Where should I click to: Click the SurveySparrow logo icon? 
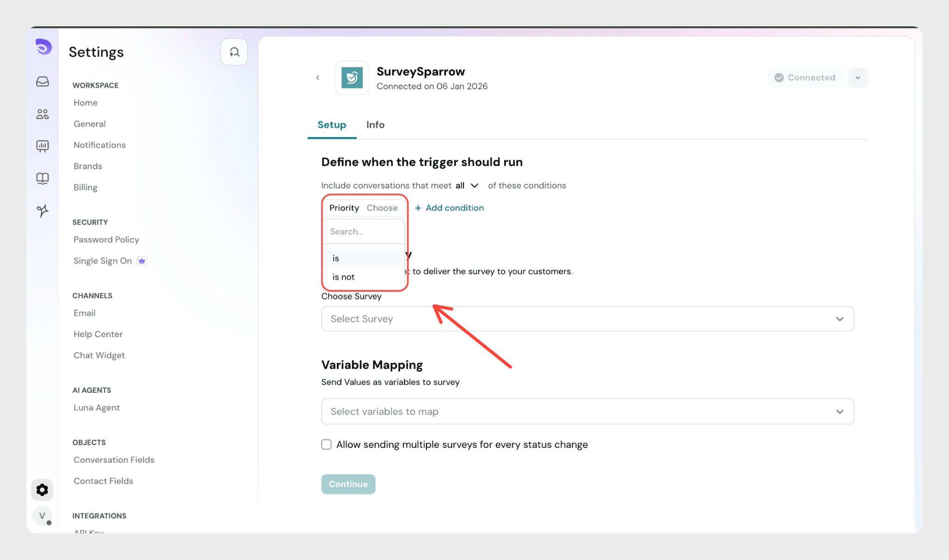click(352, 78)
